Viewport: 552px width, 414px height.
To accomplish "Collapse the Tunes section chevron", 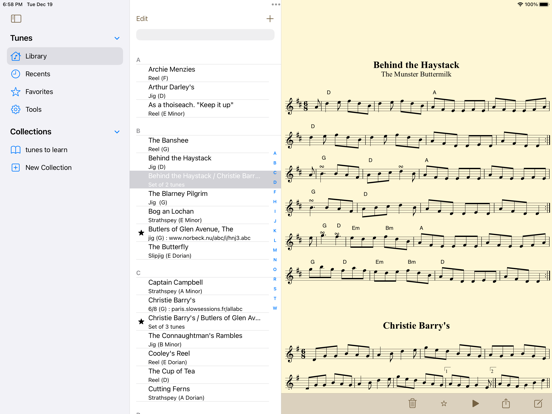I will pos(117,38).
